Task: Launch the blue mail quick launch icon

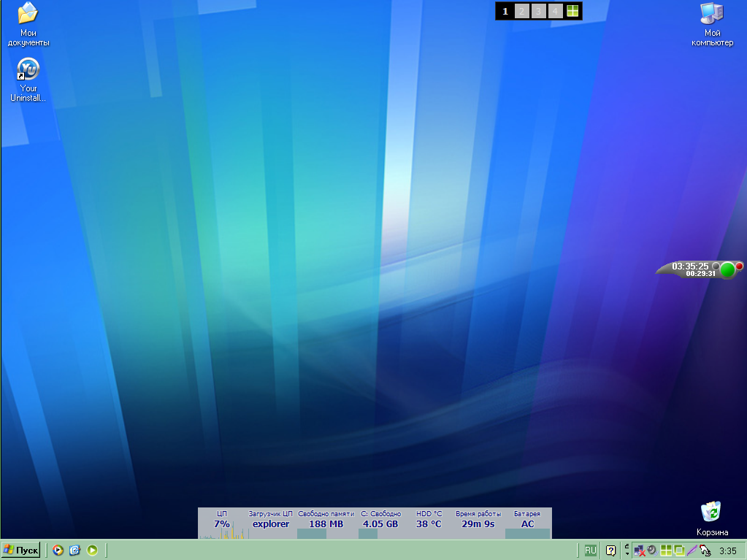Action: pyautogui.click(x=74, y=550)
